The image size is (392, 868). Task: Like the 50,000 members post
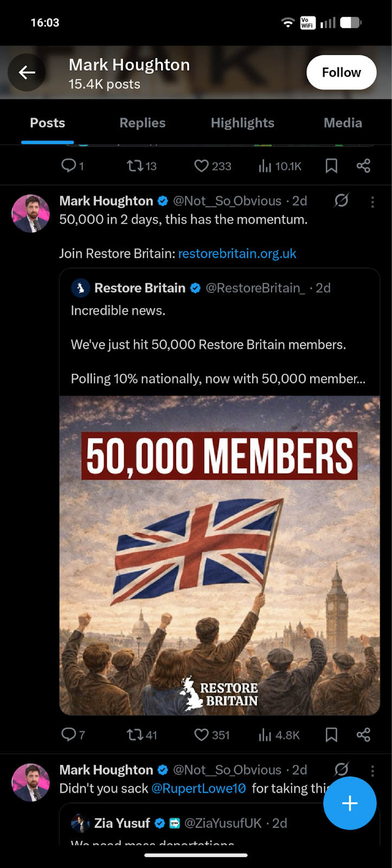point(202,735)
